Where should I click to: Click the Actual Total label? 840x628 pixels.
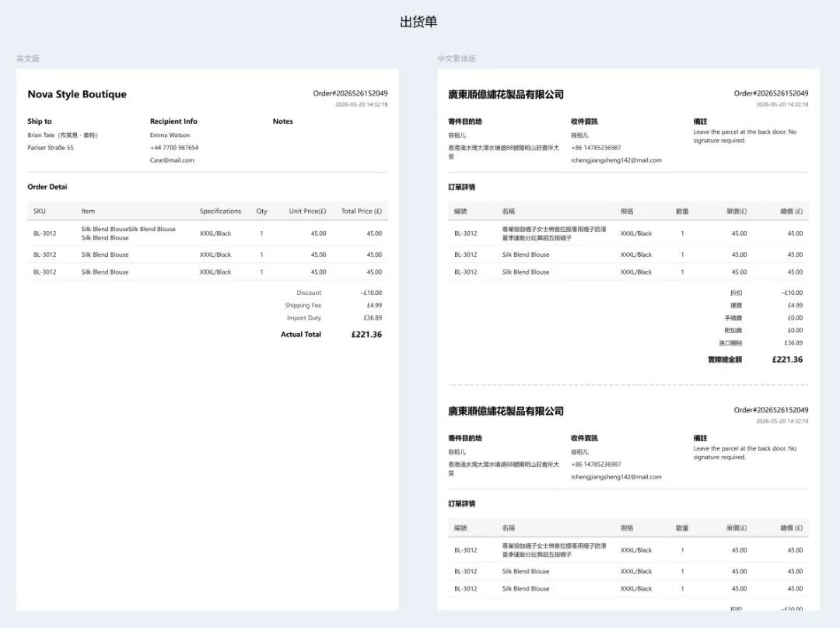click(x=301, y=335)
